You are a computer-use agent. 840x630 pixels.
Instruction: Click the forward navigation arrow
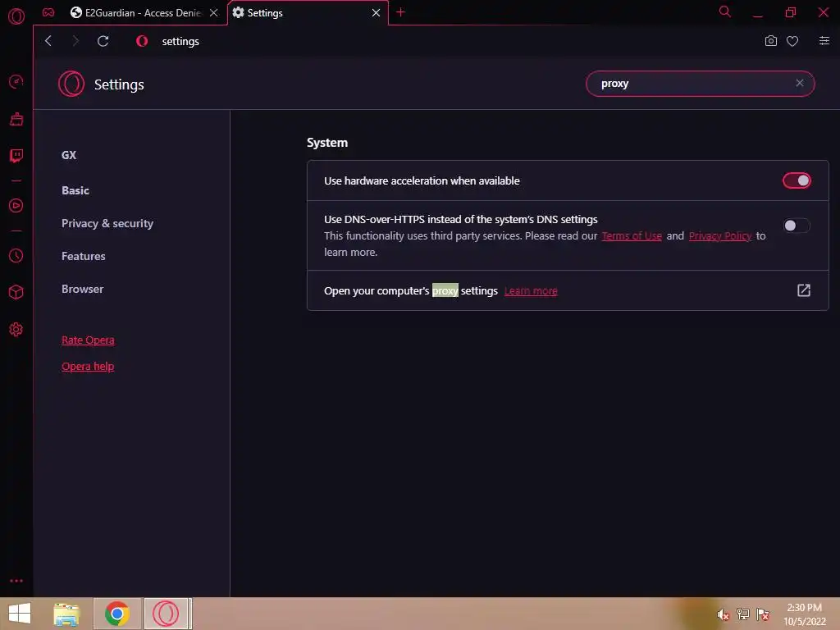click(x=75, y=41)
